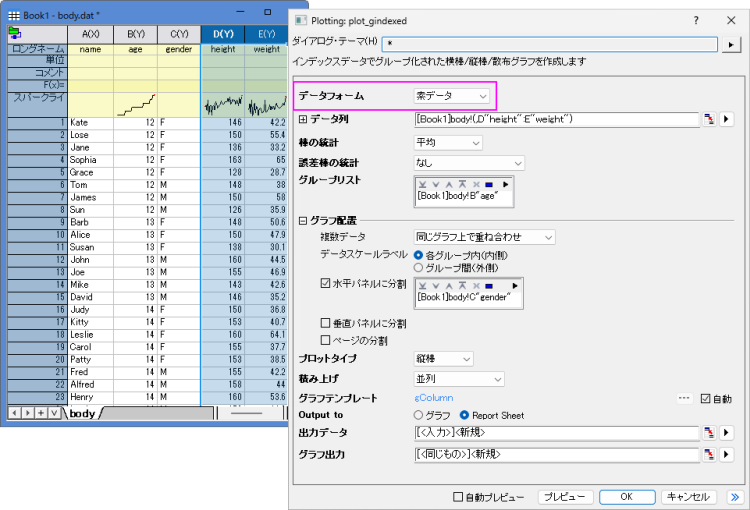Click the gColumn template link

tap(434, 398)
